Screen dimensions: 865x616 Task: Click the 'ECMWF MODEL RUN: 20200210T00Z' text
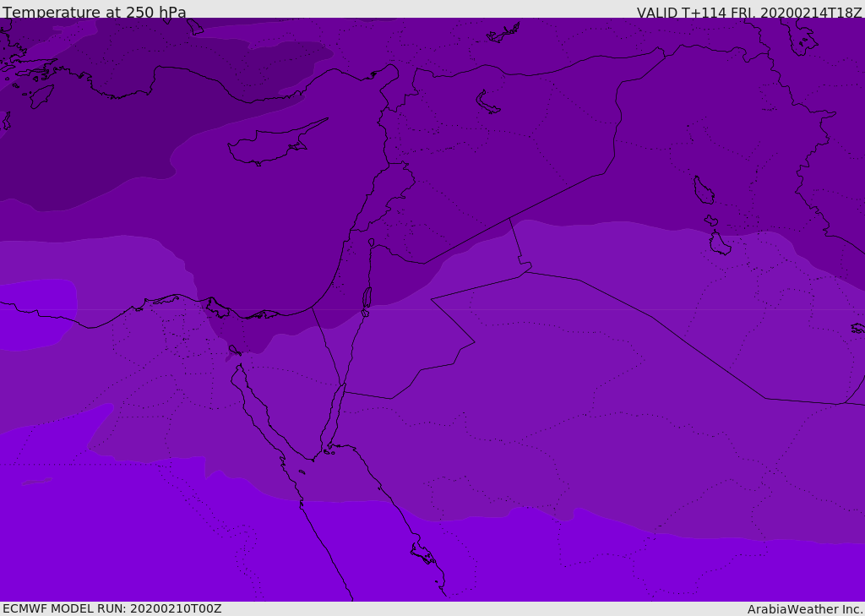click(112, 608)
